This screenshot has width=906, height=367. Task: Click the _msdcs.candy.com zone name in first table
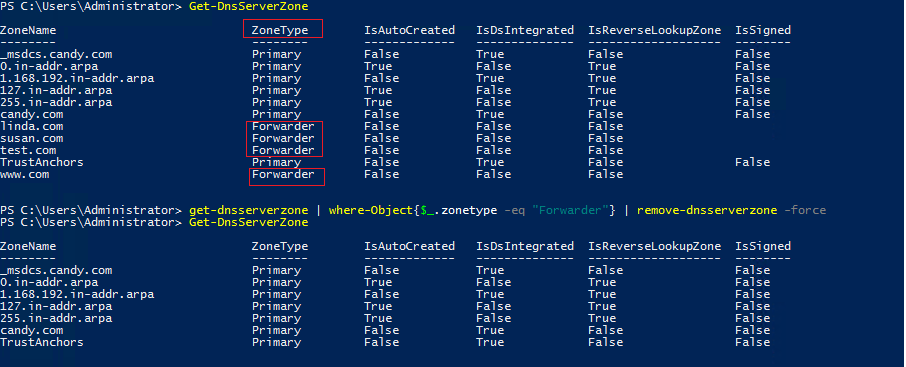tap(56, 54)
